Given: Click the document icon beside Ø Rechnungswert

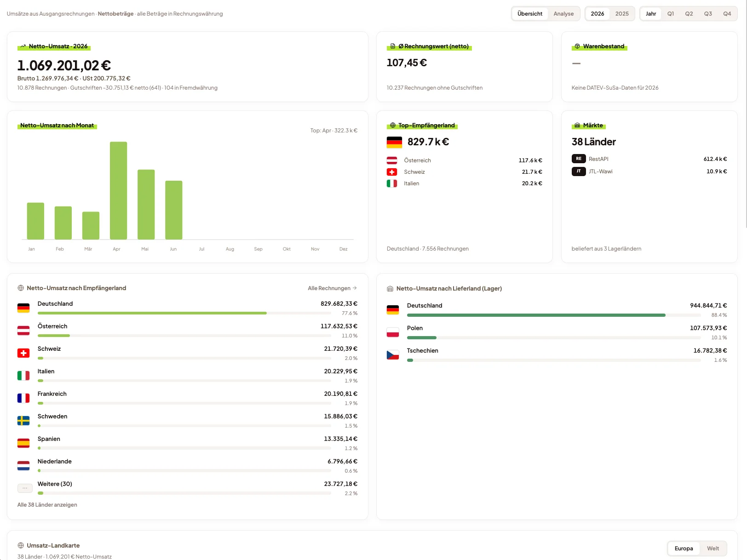Looking at the screenshot, I should tap(393, 46).
